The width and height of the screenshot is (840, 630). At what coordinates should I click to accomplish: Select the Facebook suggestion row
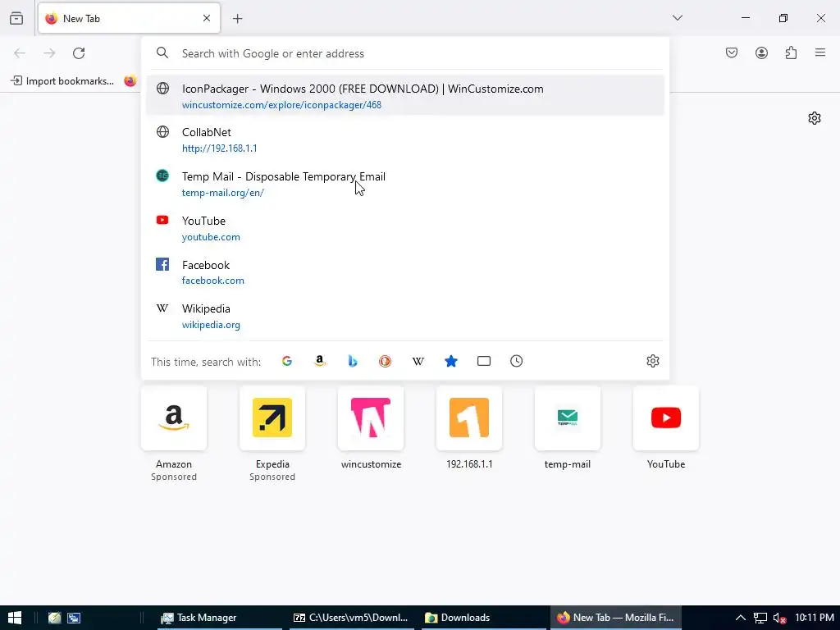click(x=405, y=272)
